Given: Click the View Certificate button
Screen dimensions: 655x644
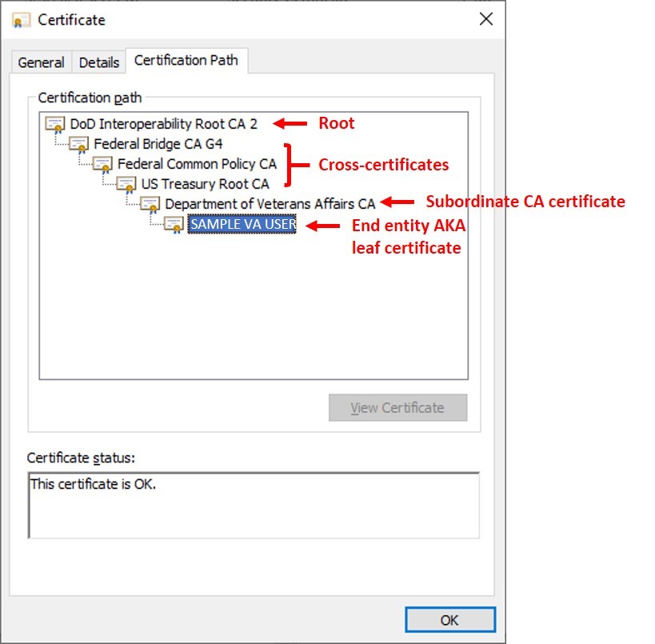Looking at the screenshot, I should pyautogui.click(x=398, y=407).
